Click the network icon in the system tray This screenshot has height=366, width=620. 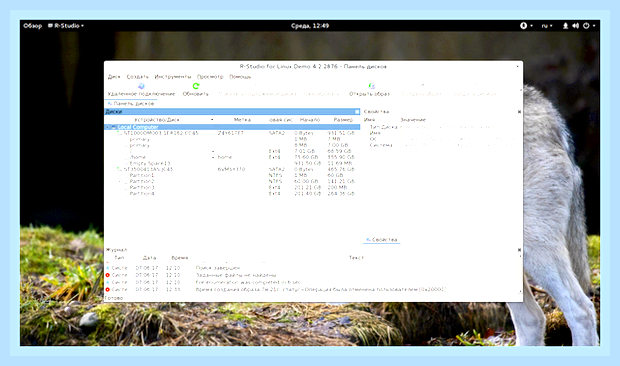pos(565,26)
